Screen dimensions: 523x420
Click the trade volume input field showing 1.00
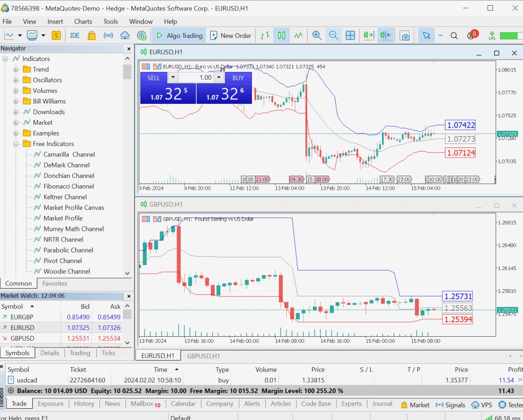[196, 78]
